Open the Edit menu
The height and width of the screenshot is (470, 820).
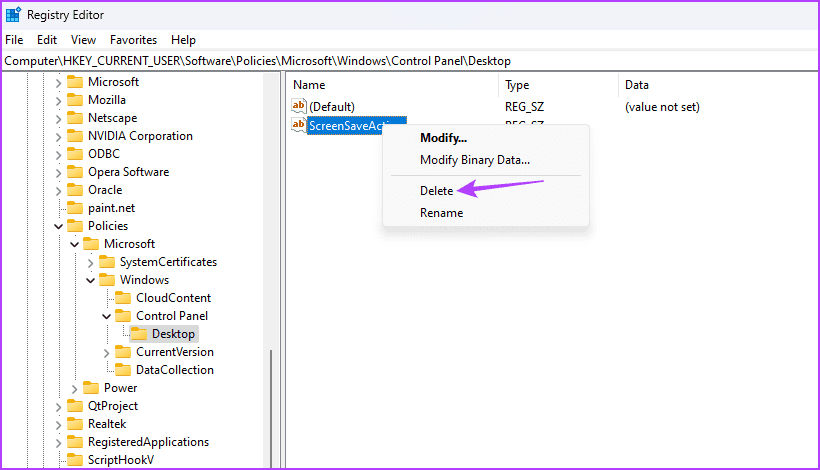[x=47, y=40]
